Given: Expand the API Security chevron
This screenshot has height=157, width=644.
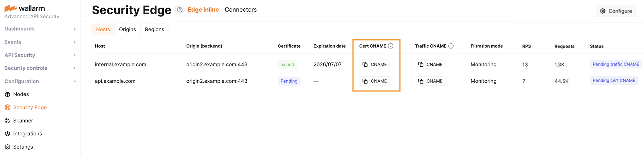Looking at the screenshot, I should coord(75,55).
